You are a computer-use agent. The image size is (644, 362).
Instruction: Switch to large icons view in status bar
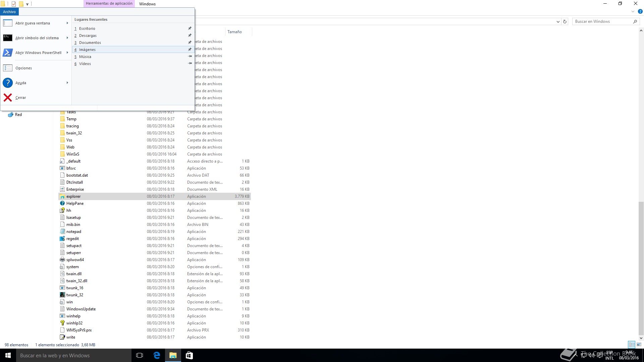click(x=639, y=345)
